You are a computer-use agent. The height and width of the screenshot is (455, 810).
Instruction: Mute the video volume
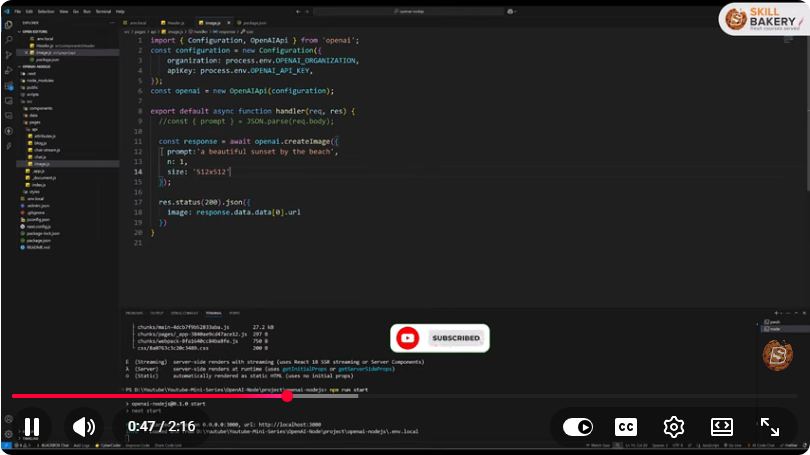[84, 427]
